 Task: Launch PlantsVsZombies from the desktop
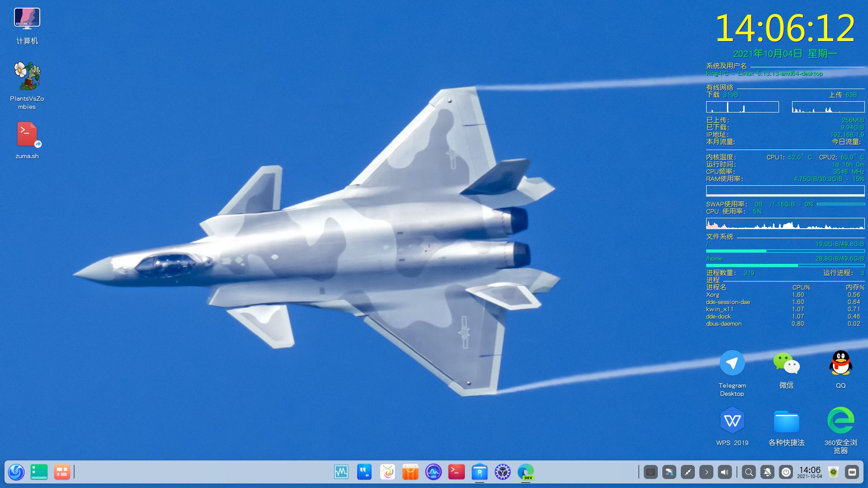coord(27,76)
